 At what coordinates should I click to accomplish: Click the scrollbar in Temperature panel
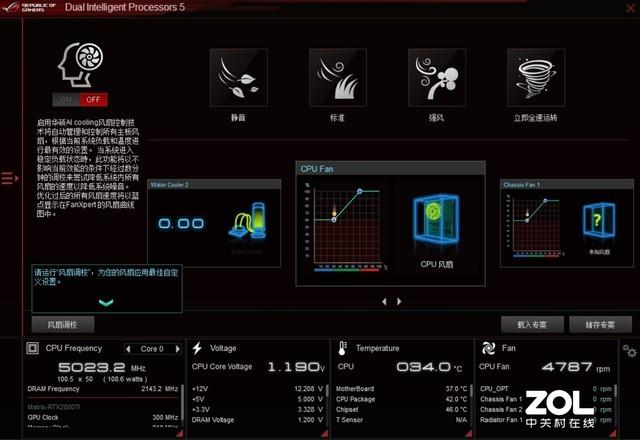pyautogui.click(x=471, y=392)
